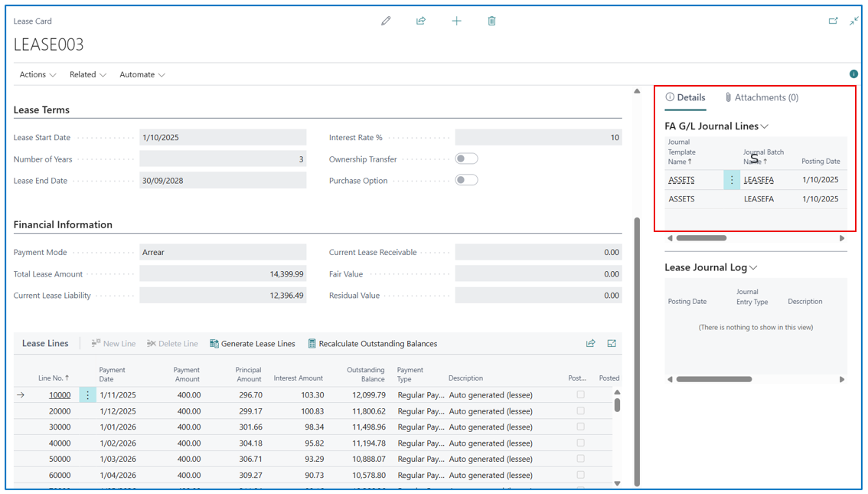Screen dimensions: 868x494
Task: Click the plus icon to create new
Action: pyautogui.click(x=456, y=21)
